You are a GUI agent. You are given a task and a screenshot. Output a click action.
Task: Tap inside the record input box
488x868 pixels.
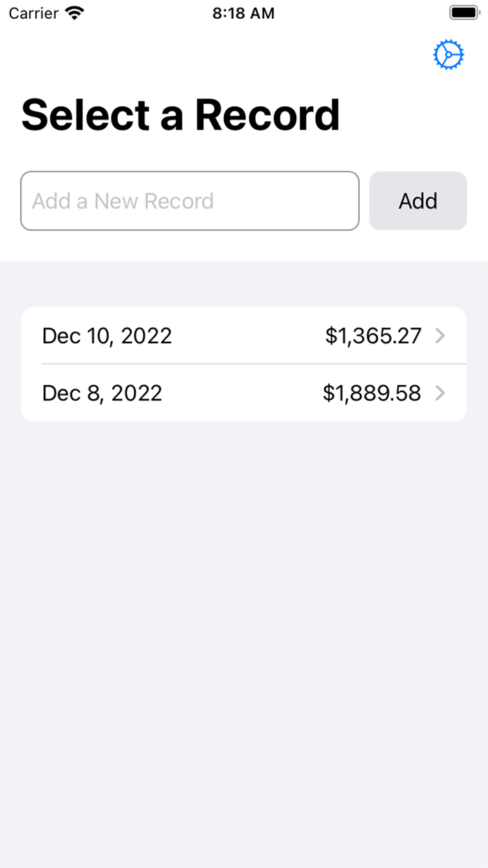pyautogui.click(x=190, y=201)
